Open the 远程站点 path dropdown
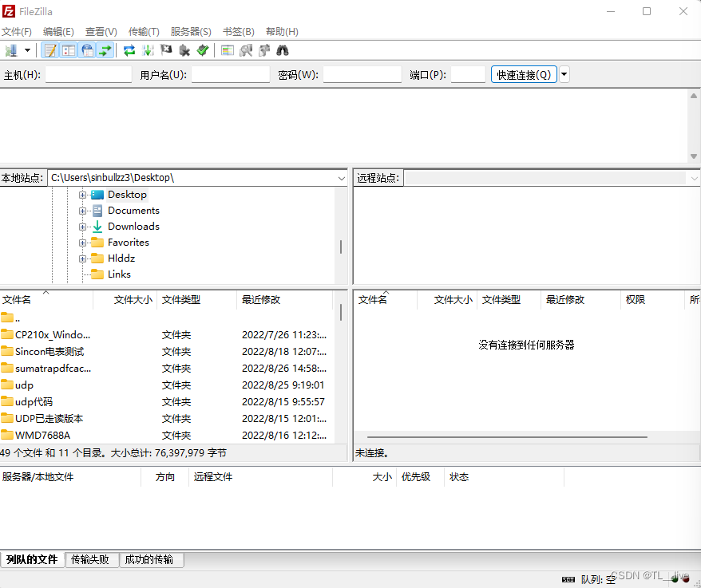This screenshot has width=701, height=588. pos(695,178)
